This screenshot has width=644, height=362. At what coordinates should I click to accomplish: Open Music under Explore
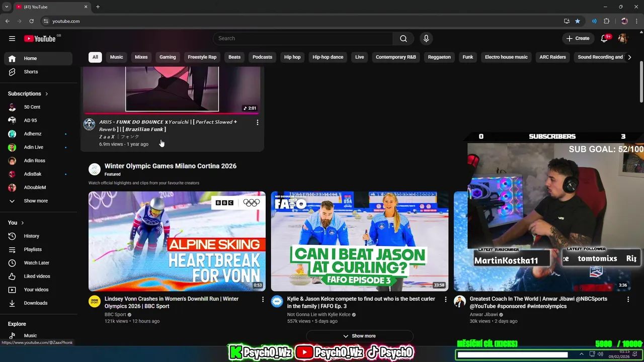coord(38,335)
